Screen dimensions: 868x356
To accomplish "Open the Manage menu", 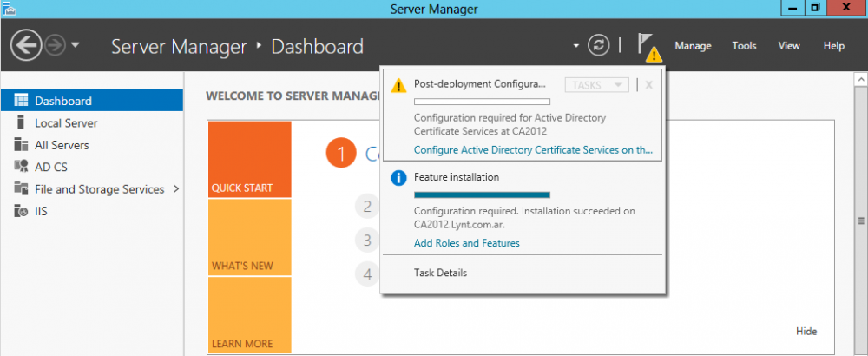I will [693, 46].
